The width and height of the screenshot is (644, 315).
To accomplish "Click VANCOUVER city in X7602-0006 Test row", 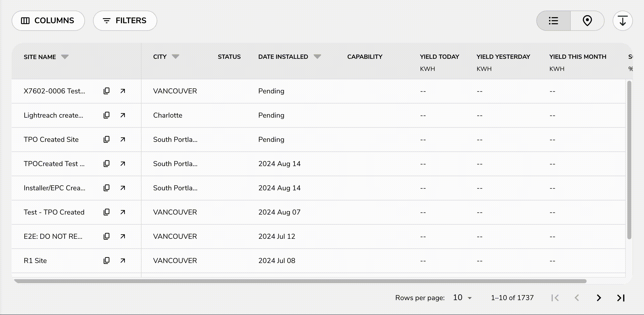I will tap(175, 91).
